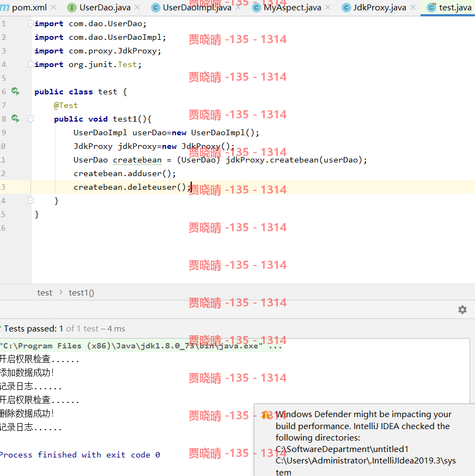Click 'jdkProxy=new' assignment text

(x=147, y=146)
